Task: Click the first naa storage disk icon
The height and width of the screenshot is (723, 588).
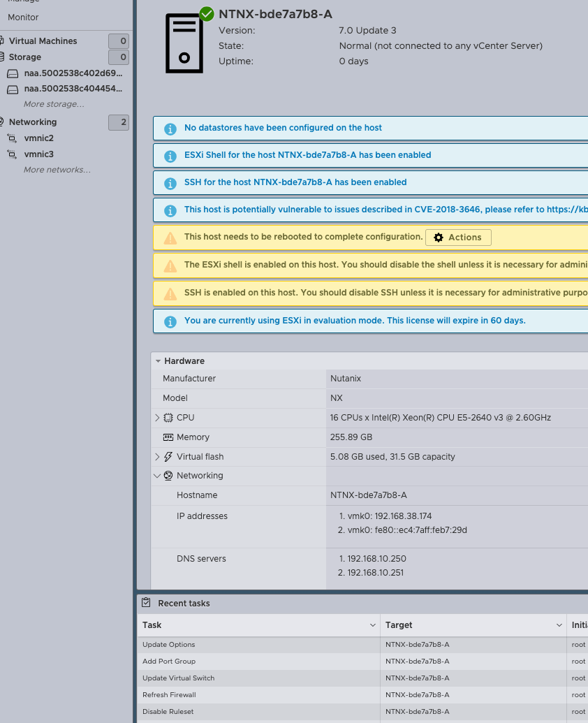Action: [12, 73]
